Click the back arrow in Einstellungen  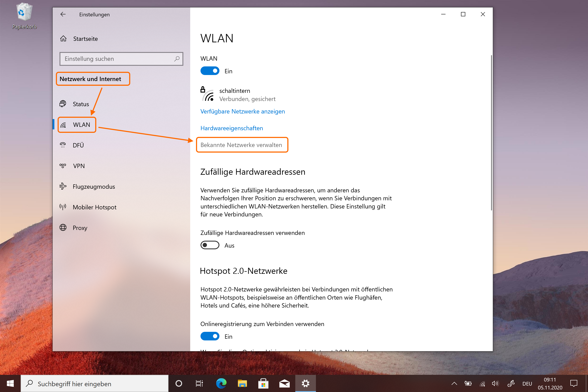point(63,14)
